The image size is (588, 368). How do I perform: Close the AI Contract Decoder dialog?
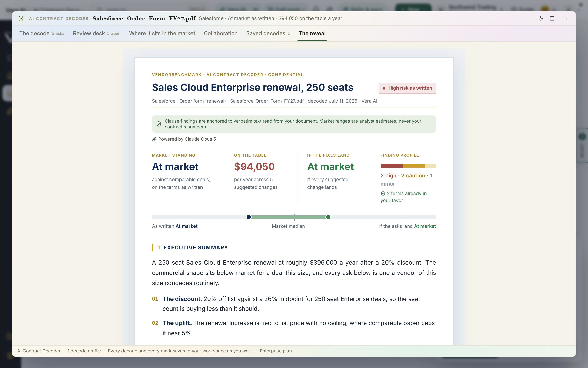pyautogui.click(x=566, y=18)
